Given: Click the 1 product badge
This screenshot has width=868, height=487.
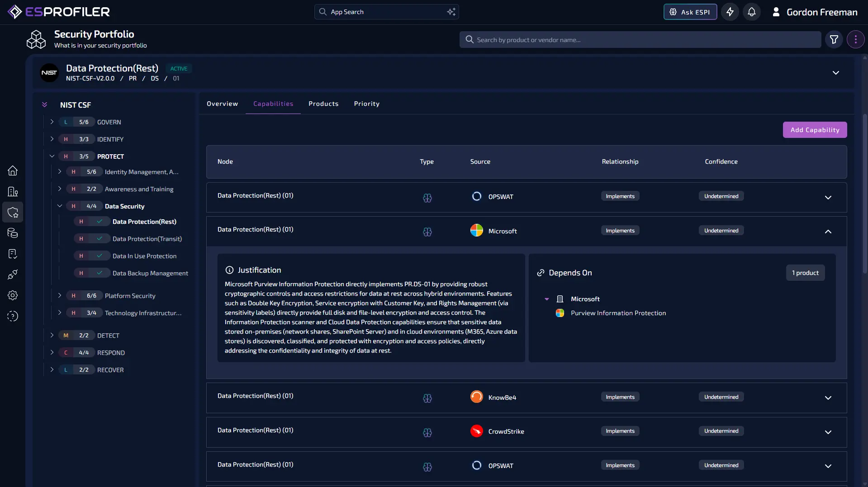Looking at the screenshot, I should (x=805, y=273).
